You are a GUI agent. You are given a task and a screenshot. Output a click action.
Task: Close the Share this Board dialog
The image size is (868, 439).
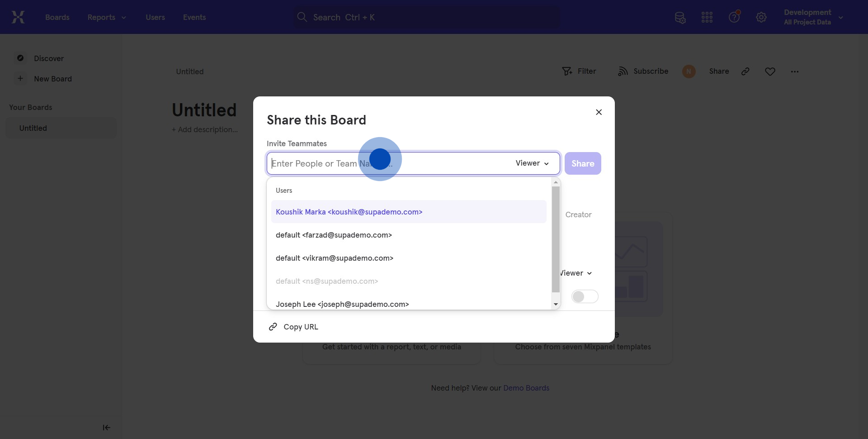click(599, 112)
